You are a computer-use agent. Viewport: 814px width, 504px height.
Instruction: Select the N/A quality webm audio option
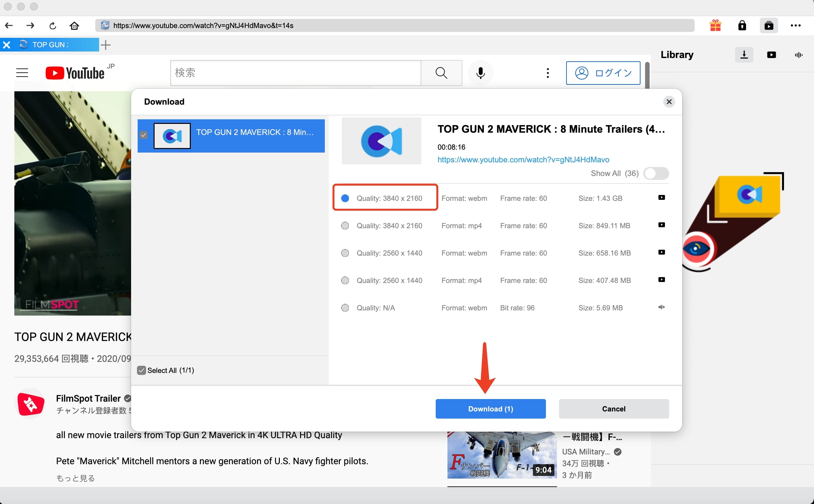click(345, 308)
